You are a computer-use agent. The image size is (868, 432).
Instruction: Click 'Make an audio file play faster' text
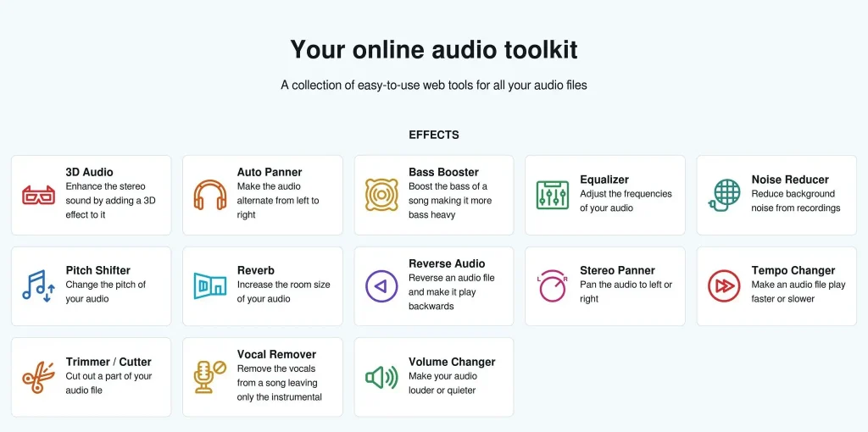pos(798,291)
